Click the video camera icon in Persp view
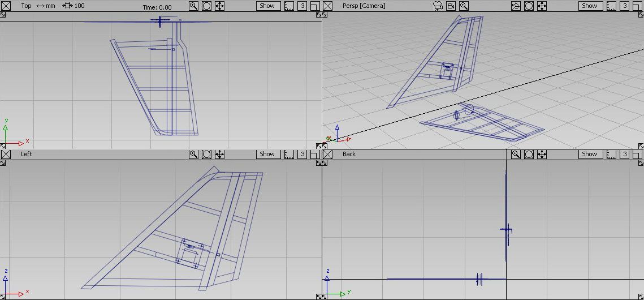Image resolution: width=644 pixels, height=300 pixels. point(451,6)
